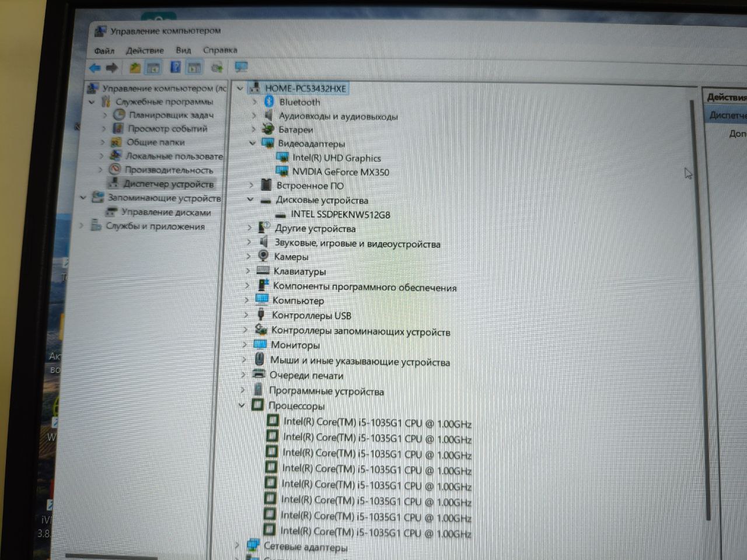
Task: Expand the Bluetooth category
Action: point(254,101)
